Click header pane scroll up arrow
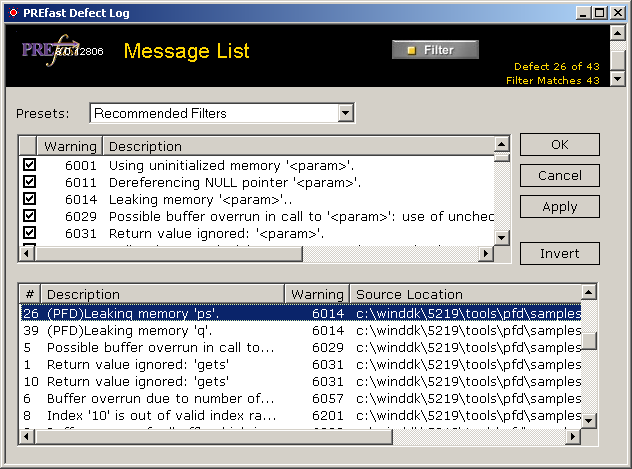The width and height of the screenshot is (632, 469). coord(617,32)
